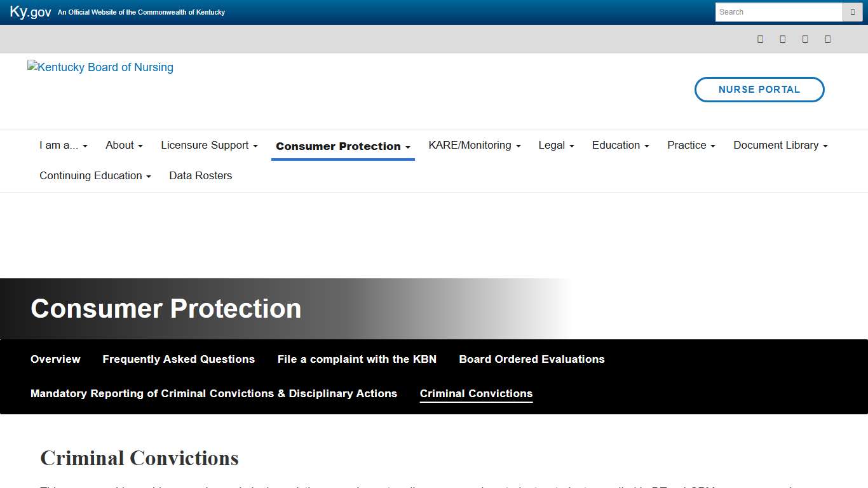868x488 pixels.
Task: Select the Overview sub-navigation tab
Action: 55,360
